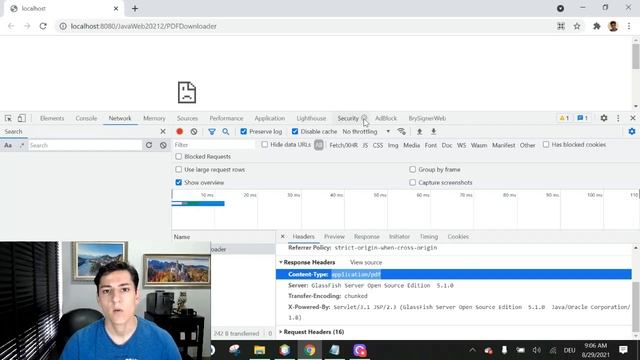Image resolution: width=640 pixels, height=360 pixels.
Task: Clear the network log
Action: [x=194, y=131]
